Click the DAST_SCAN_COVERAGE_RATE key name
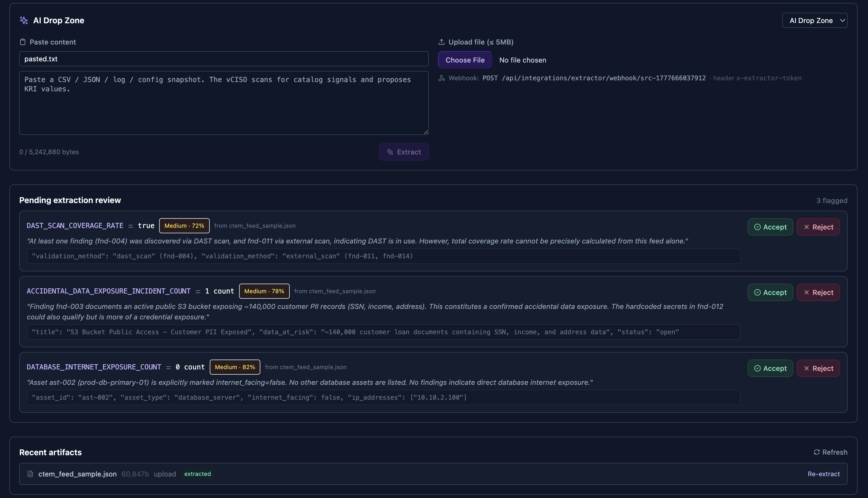868x498 pixels. [75, 226]
